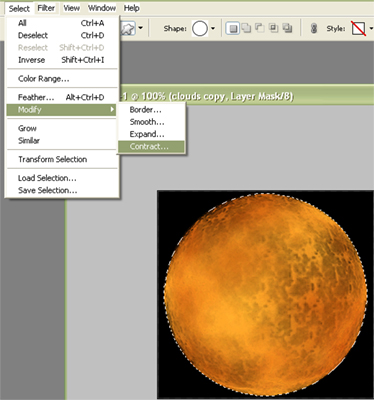Choose All from the Select menu
The image size is (374, 400).
pos(62,23)
